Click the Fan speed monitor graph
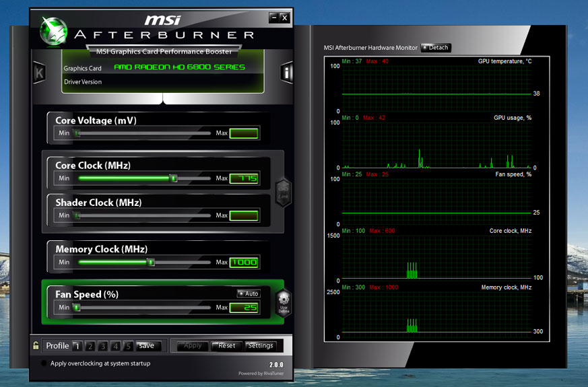 pyautogui.click(x=436, y=202)
